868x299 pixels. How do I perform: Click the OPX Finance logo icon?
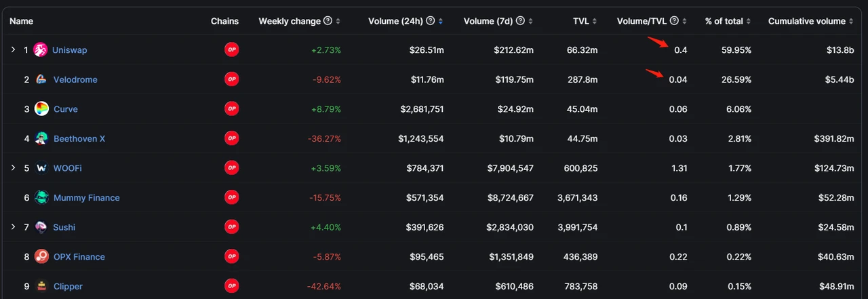41,256
